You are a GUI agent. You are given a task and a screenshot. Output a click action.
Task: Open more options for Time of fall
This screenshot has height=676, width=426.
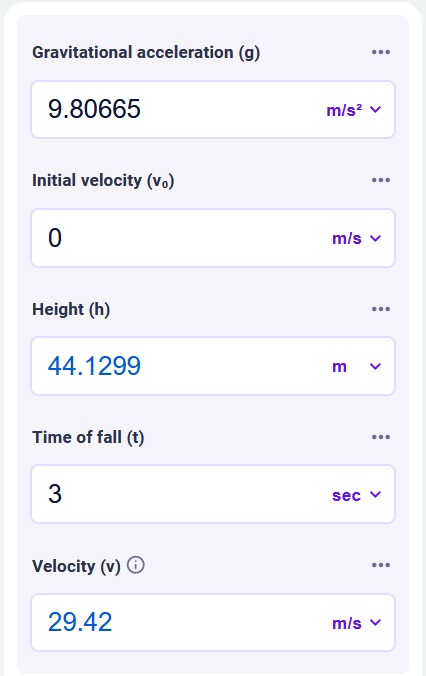point(381,437)
